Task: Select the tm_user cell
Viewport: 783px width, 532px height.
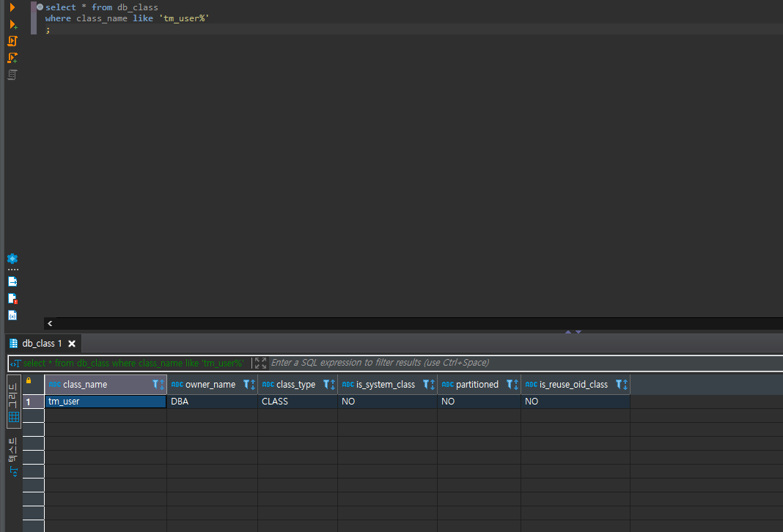Action: (x=106, y=402)
